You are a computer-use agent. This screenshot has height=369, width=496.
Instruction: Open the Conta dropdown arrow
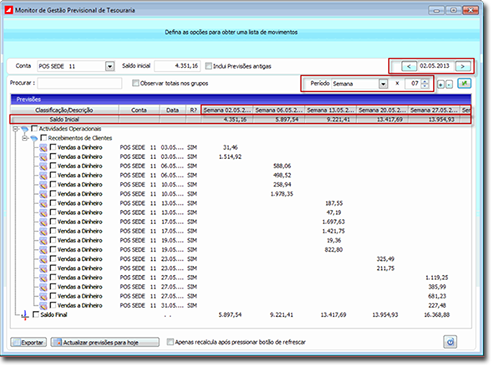pos(110,66)
